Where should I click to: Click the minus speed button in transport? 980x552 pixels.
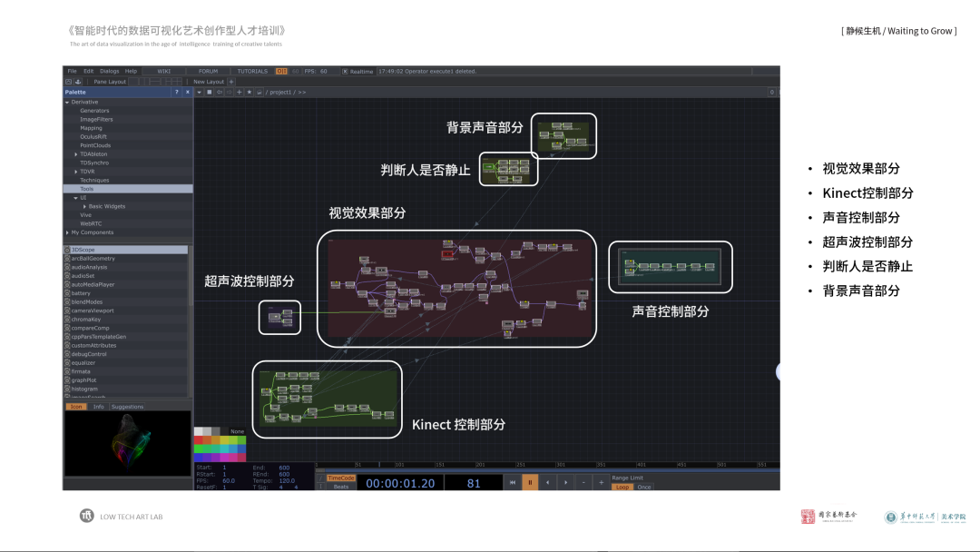(583, 482)
